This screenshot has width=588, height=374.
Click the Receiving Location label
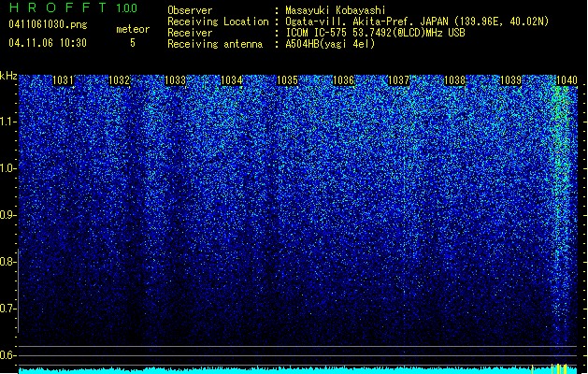(218, 22)
